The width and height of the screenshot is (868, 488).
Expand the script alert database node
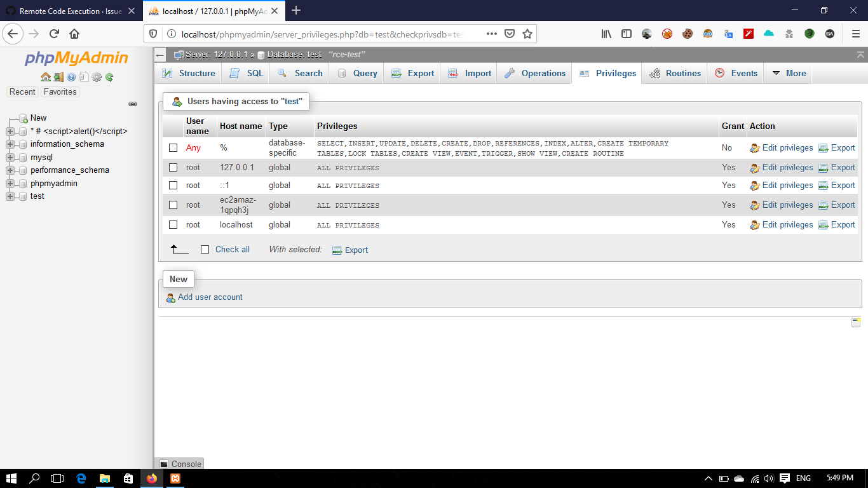click(x=9, y=132)
